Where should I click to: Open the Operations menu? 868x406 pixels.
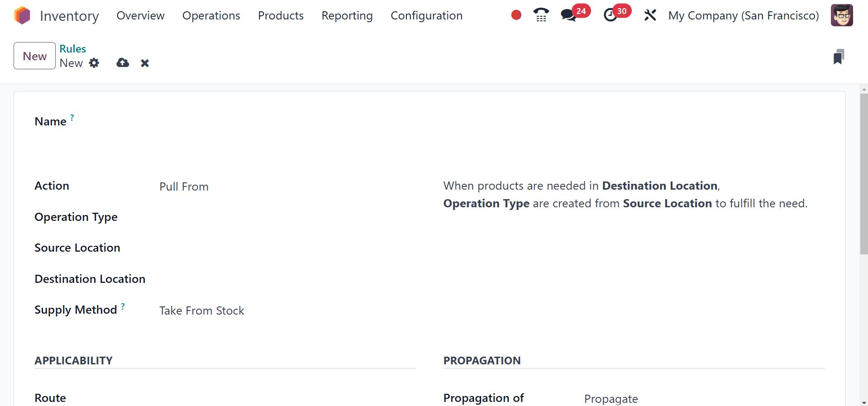[x=211, y=15]
